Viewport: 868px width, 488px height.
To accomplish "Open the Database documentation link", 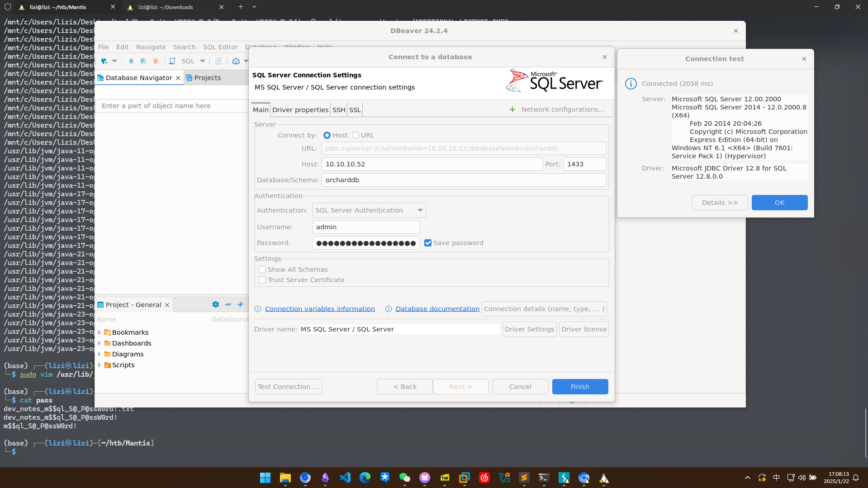I will (437, 309).
